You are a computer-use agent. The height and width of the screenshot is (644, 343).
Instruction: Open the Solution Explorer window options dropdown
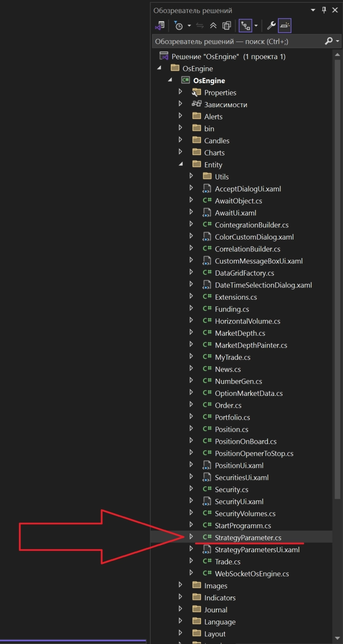point(313,10)
